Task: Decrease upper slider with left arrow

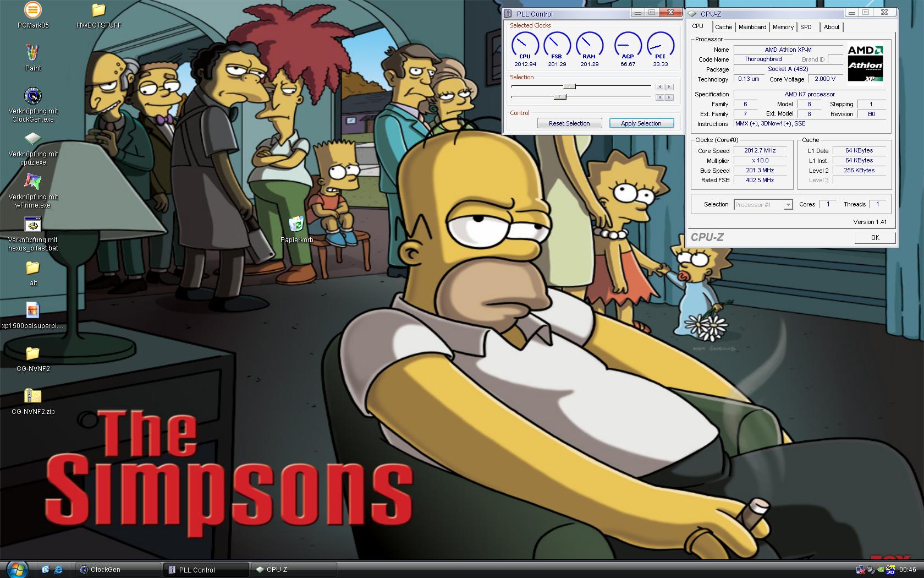Action: (660, 87)
